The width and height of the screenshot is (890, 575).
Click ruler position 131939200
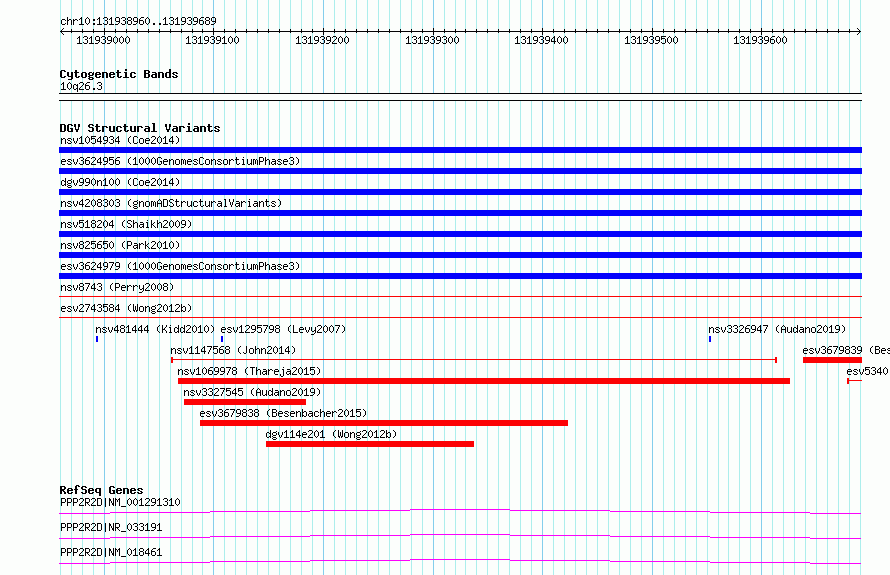point(322,40)
